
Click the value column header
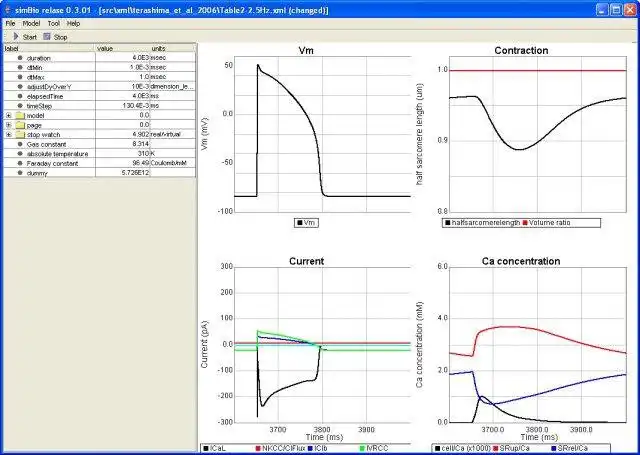point(122,49)
